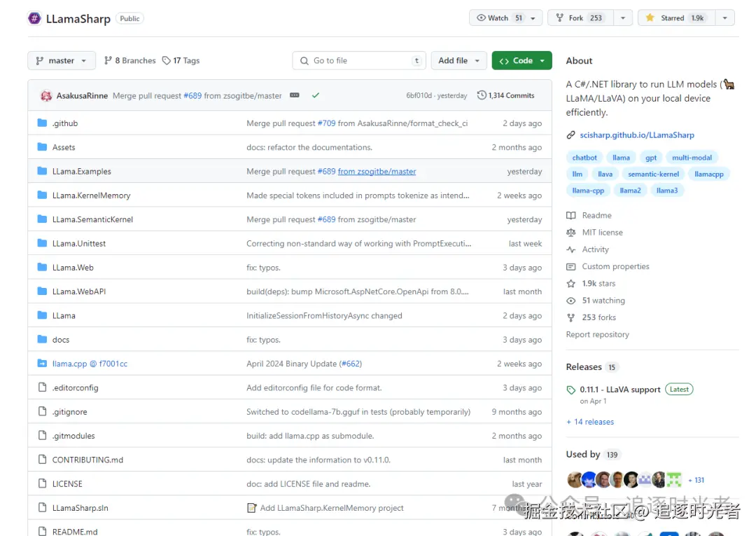Viewport: 756px width, 536px height.
Task: Open the scisharp.github.io/LLamaSharp website link
Action: tap(637, 135)
